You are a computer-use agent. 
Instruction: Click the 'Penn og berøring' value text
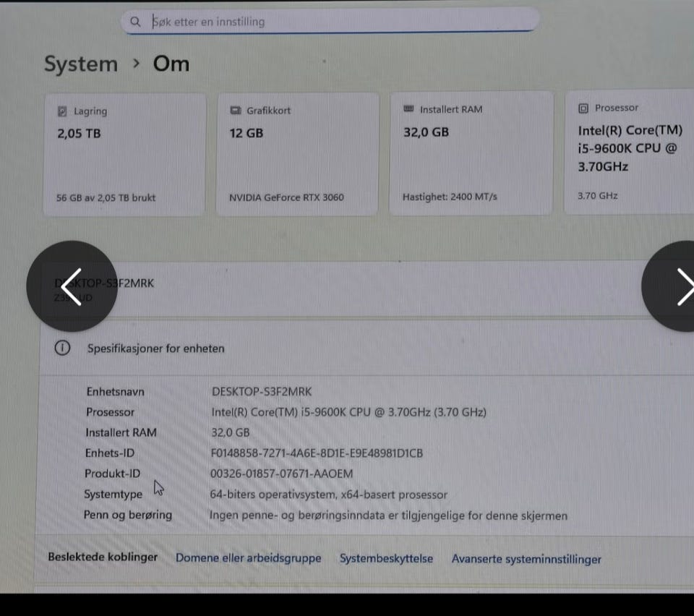coord(388,516)
